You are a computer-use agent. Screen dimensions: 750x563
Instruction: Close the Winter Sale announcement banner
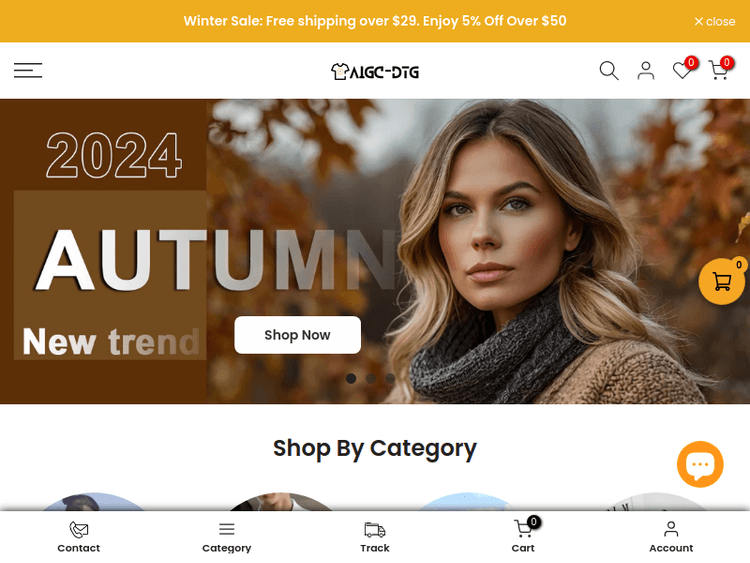coord(715,22)
